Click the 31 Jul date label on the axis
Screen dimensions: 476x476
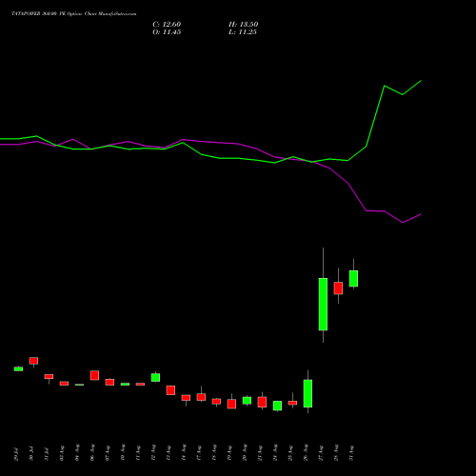pos(47,454)
